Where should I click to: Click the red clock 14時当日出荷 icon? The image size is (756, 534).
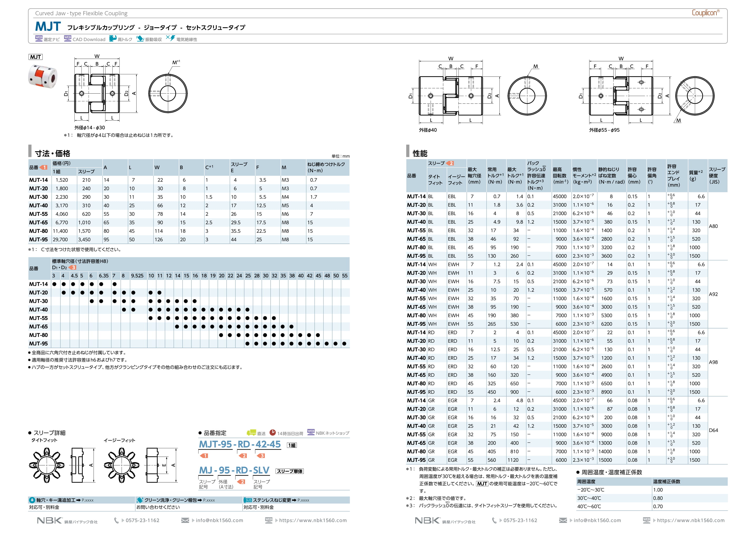coord(273,432)
